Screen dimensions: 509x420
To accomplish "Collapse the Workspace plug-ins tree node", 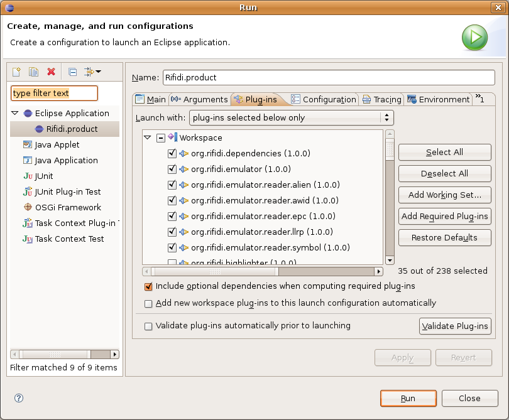I will (x=148, y=137).
